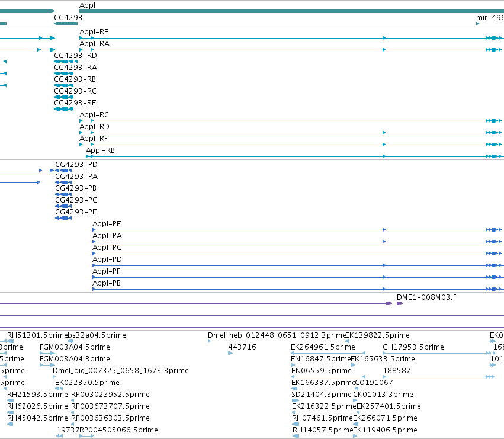504x439 pixels.
Task: Select the Appl-PD protein feature
Action: click(107, 259)
